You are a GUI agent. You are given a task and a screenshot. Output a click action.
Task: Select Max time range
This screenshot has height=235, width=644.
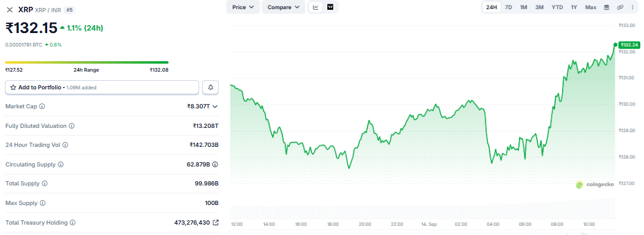click(x=591, y=7)
